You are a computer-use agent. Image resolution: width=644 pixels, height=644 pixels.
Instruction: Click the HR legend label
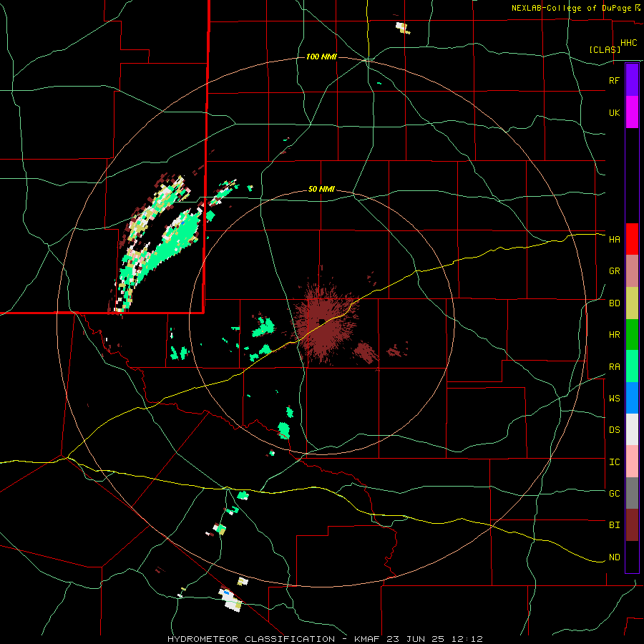coord(614,335)
